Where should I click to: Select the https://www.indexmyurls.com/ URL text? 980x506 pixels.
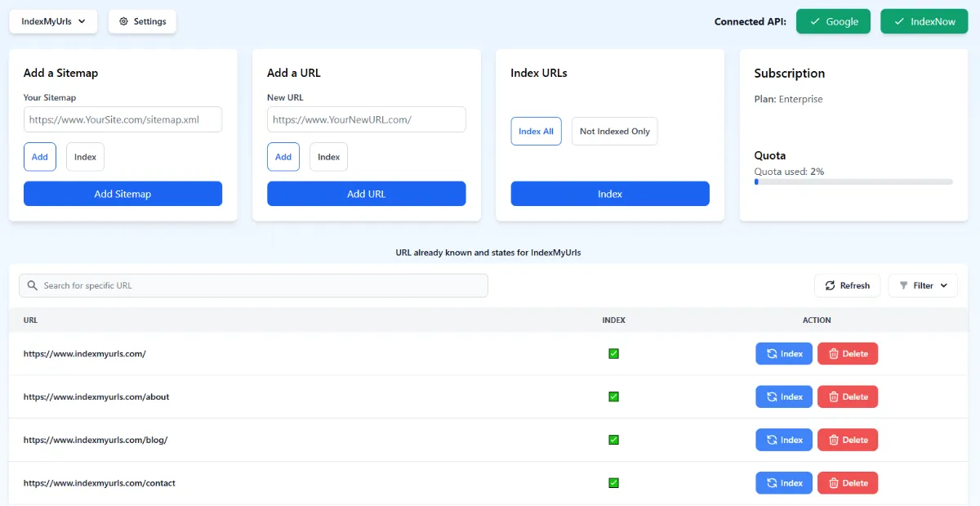[85, 354]
